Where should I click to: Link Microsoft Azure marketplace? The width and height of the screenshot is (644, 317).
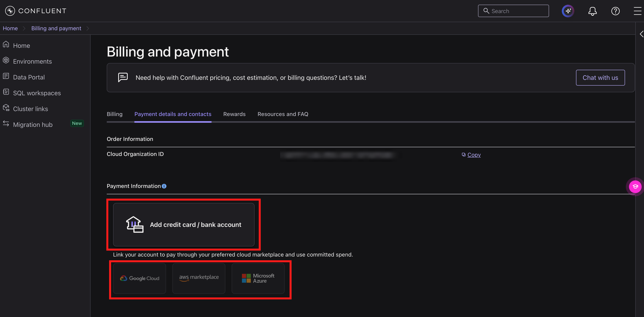click(258, 278)
